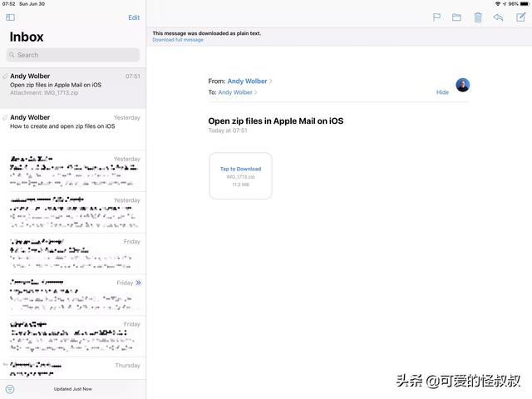Tap the 07:52 clock in status bar
532x399 pixels.
click(x=9, y=3)
